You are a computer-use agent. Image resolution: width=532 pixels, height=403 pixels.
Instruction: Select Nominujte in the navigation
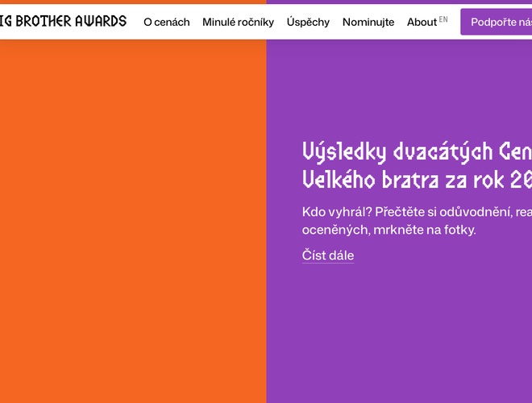[x=368, y=22]
